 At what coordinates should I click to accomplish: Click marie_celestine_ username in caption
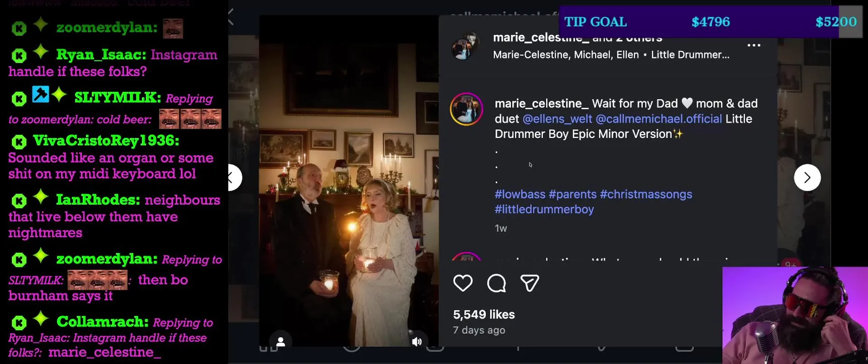[541, 104]
